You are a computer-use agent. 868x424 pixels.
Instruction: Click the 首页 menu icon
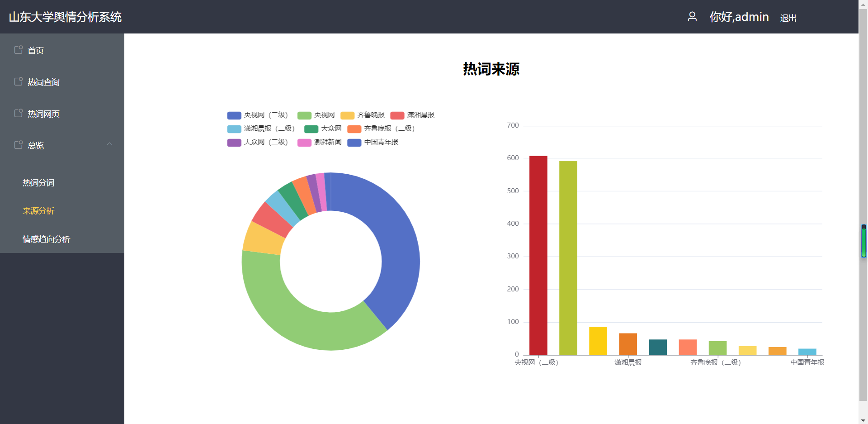(19, 50)
